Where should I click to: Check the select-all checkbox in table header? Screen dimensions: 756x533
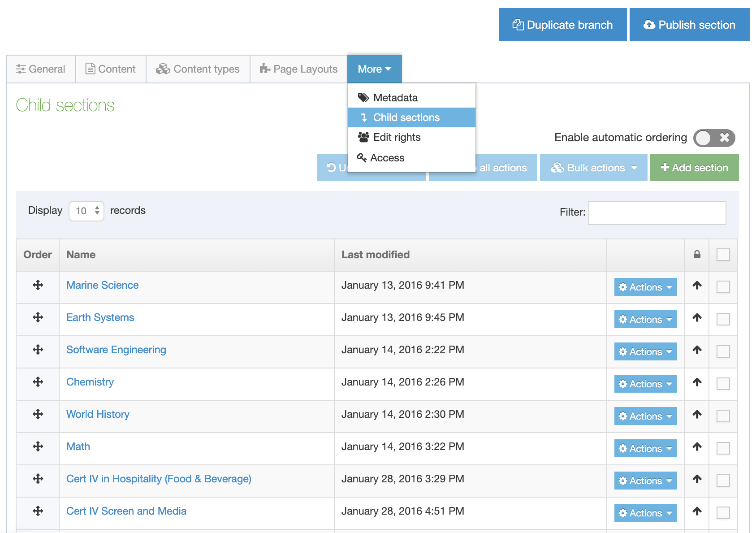coord(723,255)
